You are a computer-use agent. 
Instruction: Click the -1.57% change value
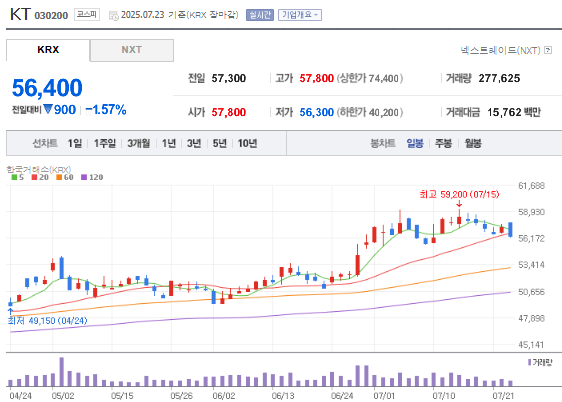106,110
